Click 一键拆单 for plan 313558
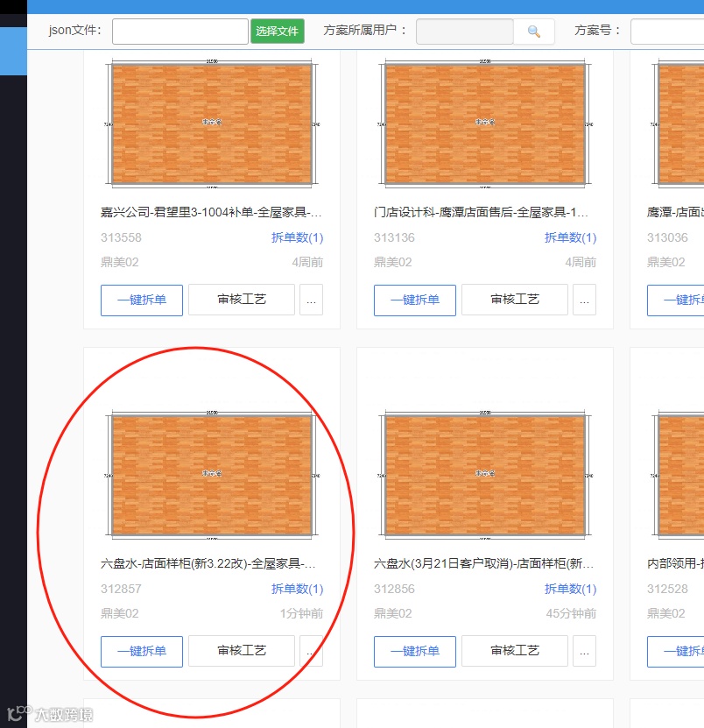The height and width of the screenshot is (728, 704). tap(142, 300)
